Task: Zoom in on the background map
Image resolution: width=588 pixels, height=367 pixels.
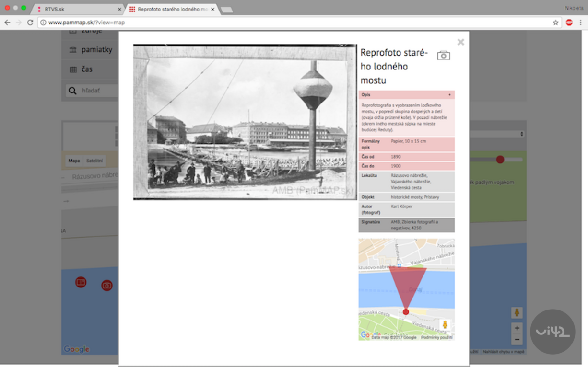Action: 517,329
